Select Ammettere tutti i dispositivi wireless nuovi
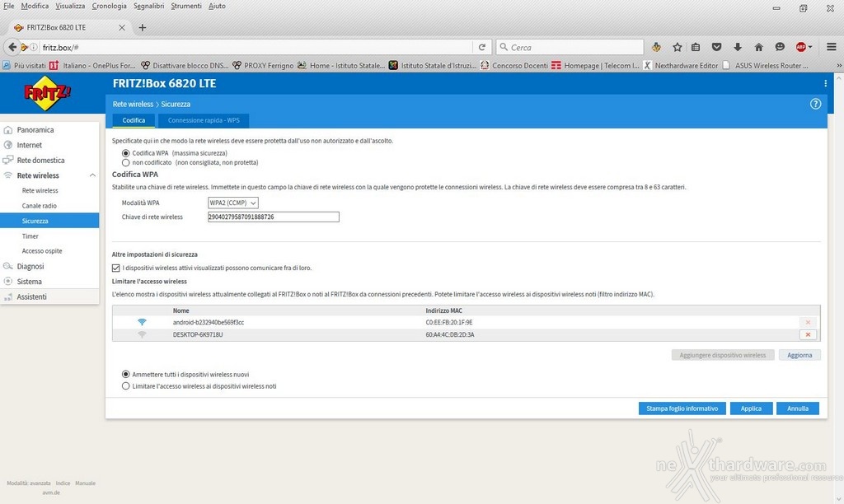The height and width of the screenshot is (504, 844). click(x=126, y=375)
